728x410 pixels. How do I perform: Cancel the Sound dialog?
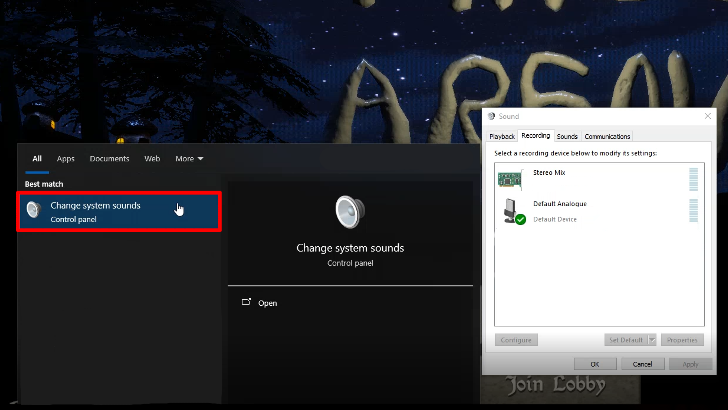pyautogui.click(x=643, y=364)
